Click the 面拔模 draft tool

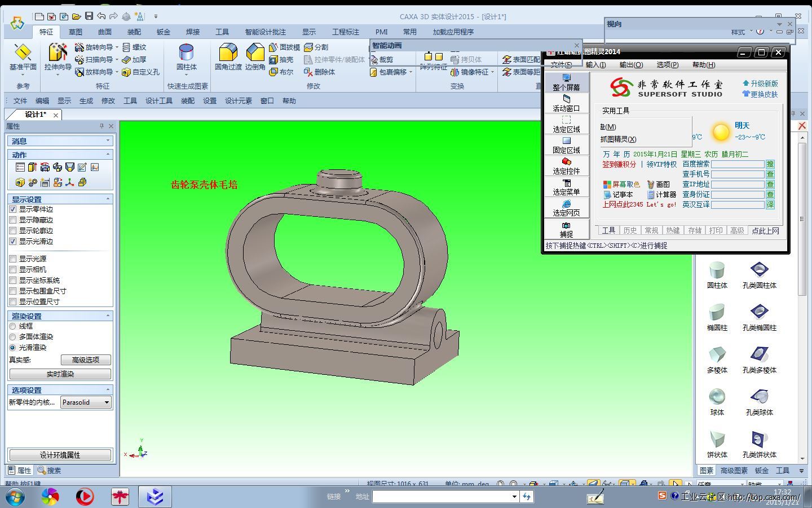(x=284, y=47)
